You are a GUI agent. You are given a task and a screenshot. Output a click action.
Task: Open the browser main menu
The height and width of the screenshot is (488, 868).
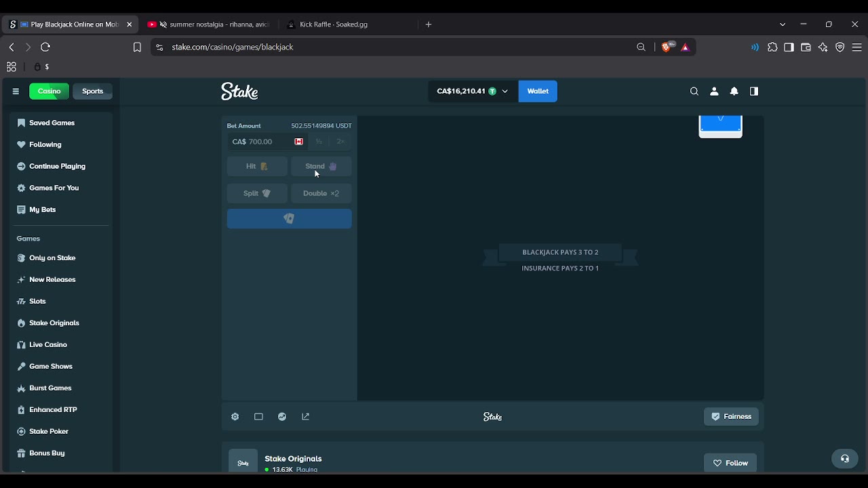(857, 47)
